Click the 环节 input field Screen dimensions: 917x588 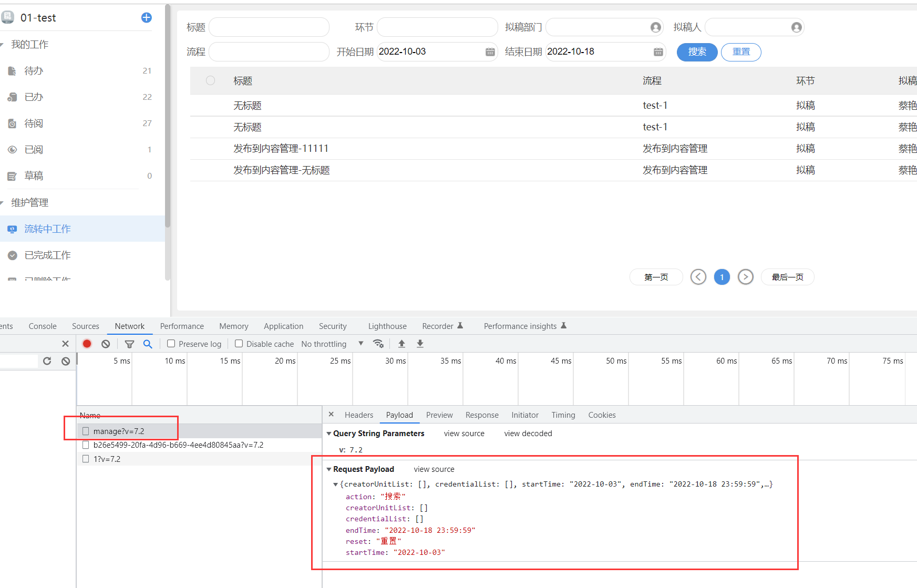(x=437, y=27)
